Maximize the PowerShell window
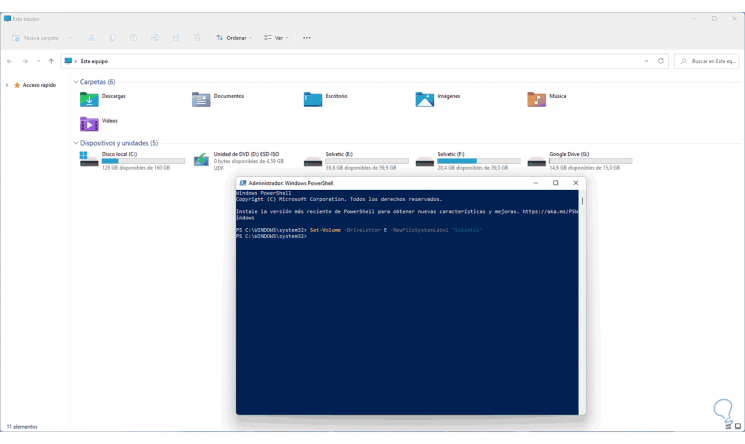Image resolution: width=745 pixels, height=444 pixels. 555,183
